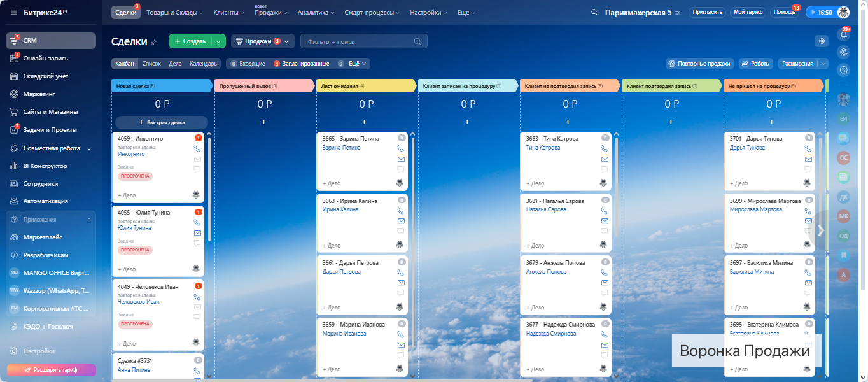The width and height of the screenshot is (868, 382).
Task: Open the Настройки top menu
Action: pos(428,12)
